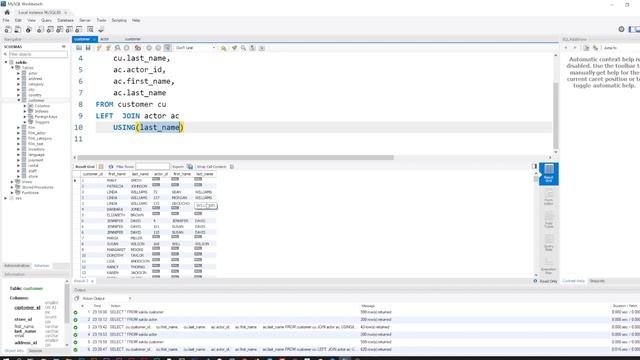Click the editor horizontal scrollbar

236,158
